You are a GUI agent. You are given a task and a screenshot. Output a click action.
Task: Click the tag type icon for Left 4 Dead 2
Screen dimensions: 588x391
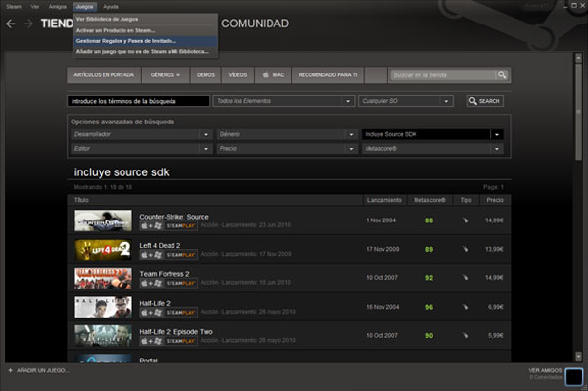(x=465, y=249)
